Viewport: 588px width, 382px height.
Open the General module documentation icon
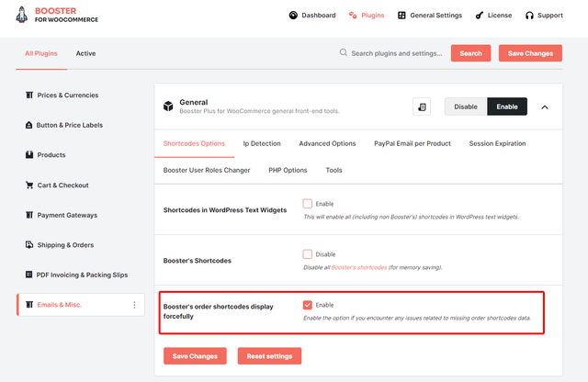(422, 107)
